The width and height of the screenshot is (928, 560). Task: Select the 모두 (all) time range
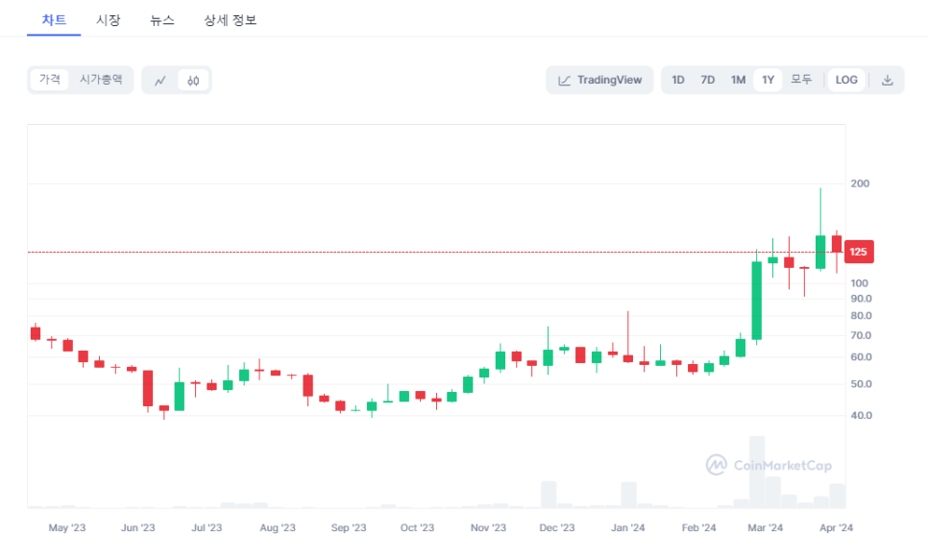point(801,80)
